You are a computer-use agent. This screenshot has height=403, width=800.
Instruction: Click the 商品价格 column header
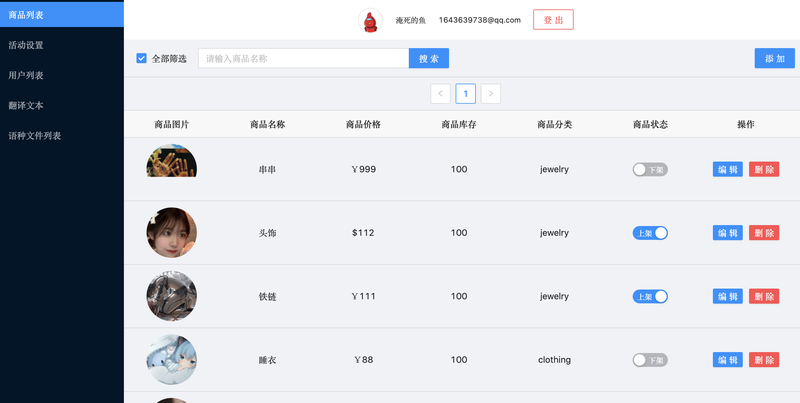363,124
